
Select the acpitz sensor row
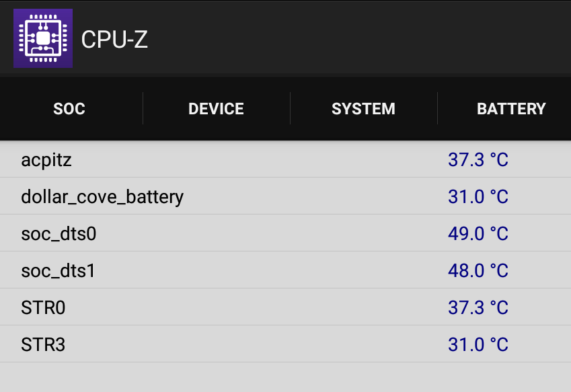pyautogui.click(x=285, y=159)
